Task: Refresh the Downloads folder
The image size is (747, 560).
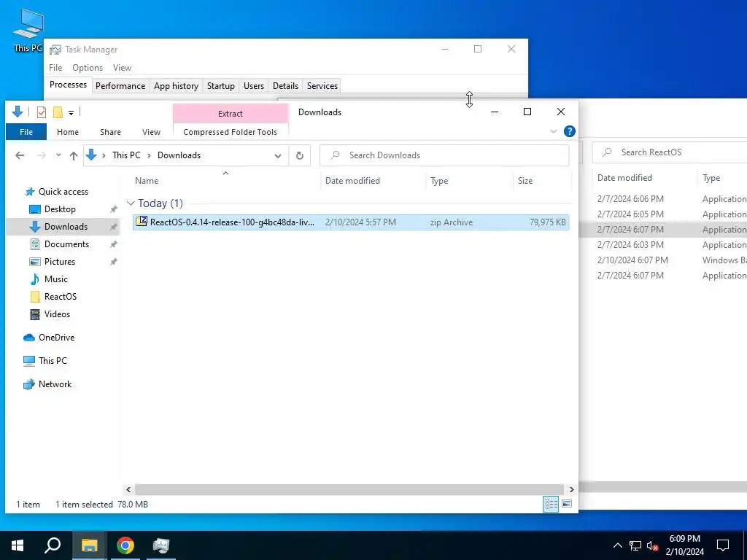Action: (300, 156)
